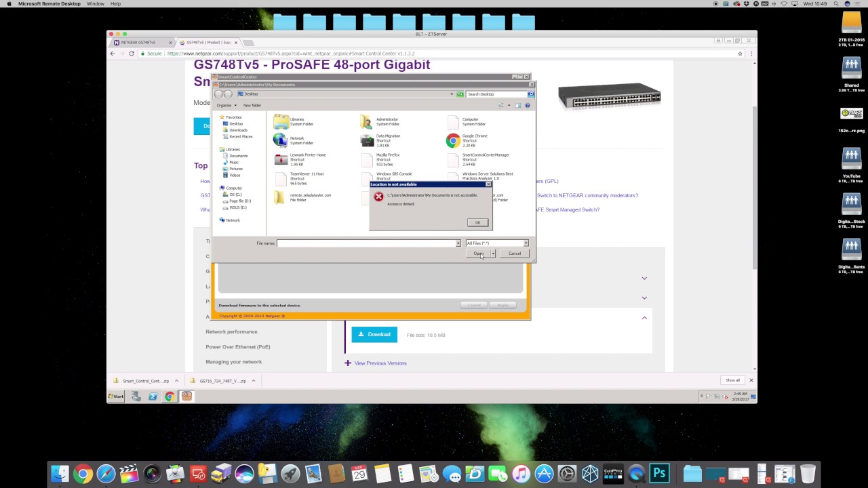This screenshot has width=868, height=488.
Task: Bookmark the page with the star icon
Action: [x=740, y=54]
